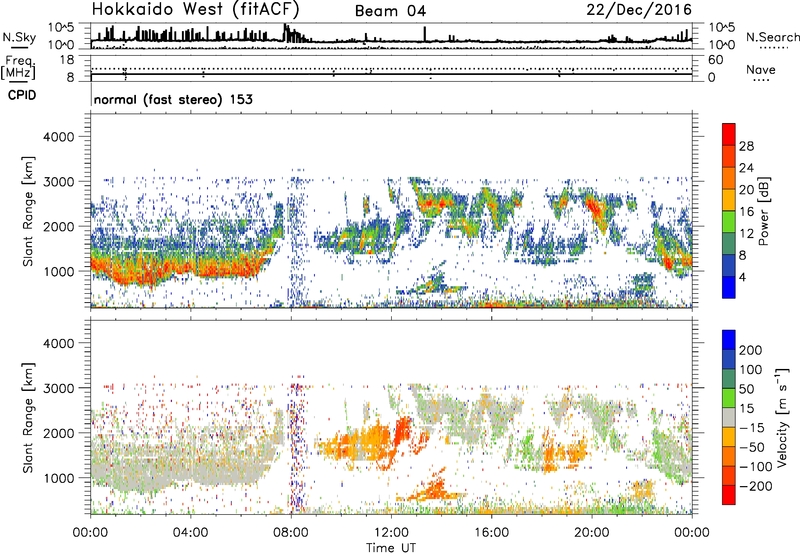Image resolution: width=800 pixels, height=554 pixels.
Task: Click the 'Time UT' axis label
Action: (391, 548)
